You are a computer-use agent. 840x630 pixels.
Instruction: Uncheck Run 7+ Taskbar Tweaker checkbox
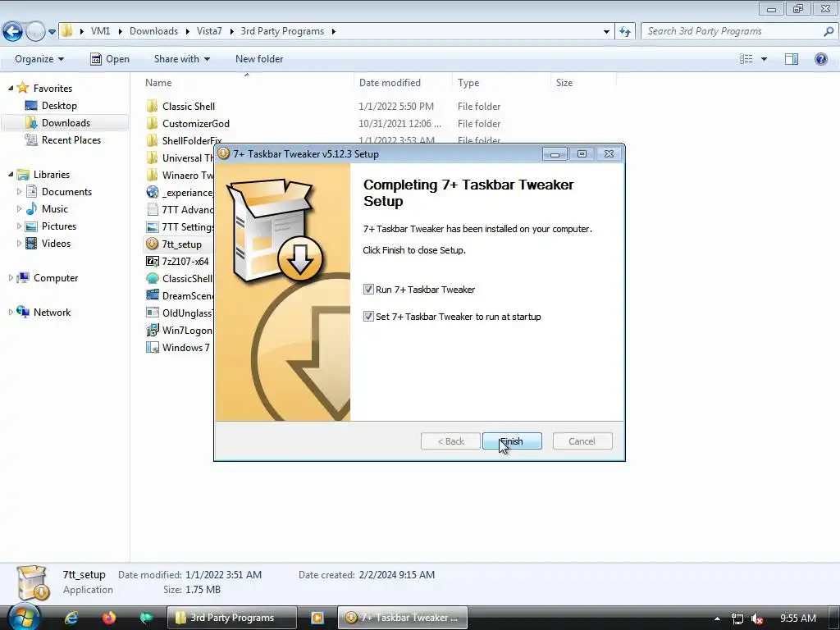[368, 290]
